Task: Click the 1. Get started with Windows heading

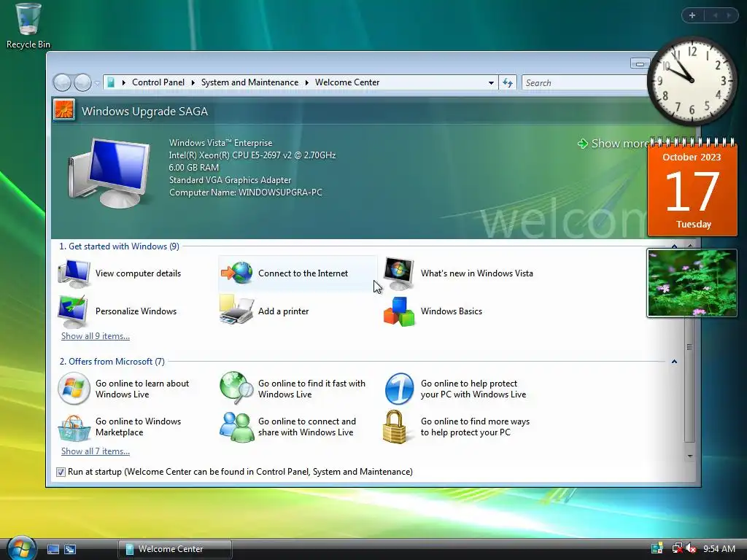Action: coord(119,246)
